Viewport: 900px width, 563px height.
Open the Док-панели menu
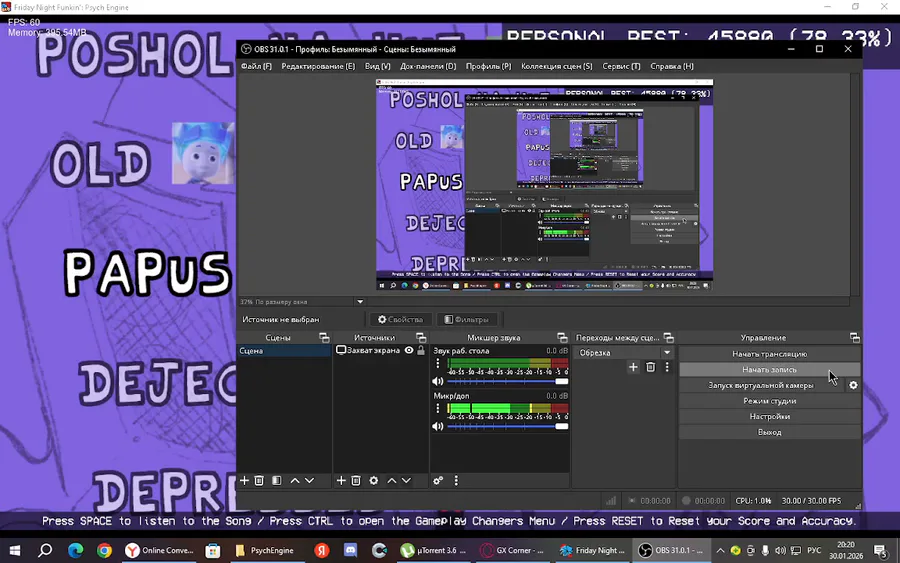point(428,66)
